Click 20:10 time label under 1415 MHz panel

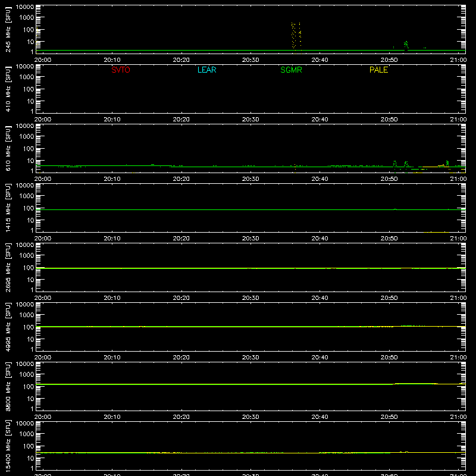pyautogui.click(x=112, y=239)
